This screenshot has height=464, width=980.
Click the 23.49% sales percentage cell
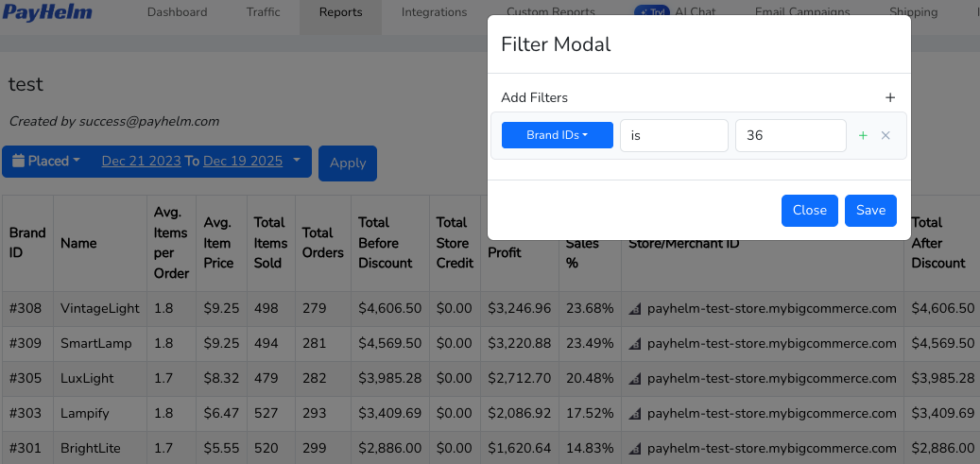click(590, 343)
